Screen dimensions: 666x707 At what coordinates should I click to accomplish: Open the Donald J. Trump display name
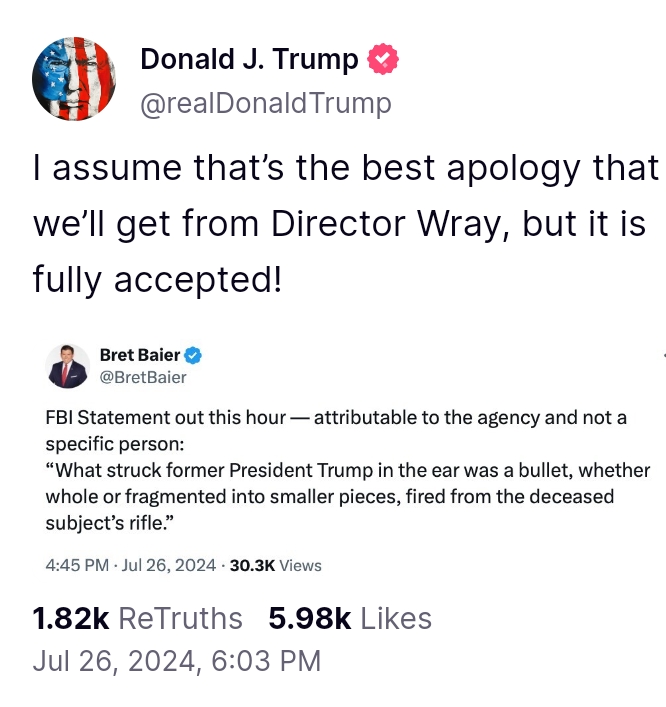(x=249, y=59)
